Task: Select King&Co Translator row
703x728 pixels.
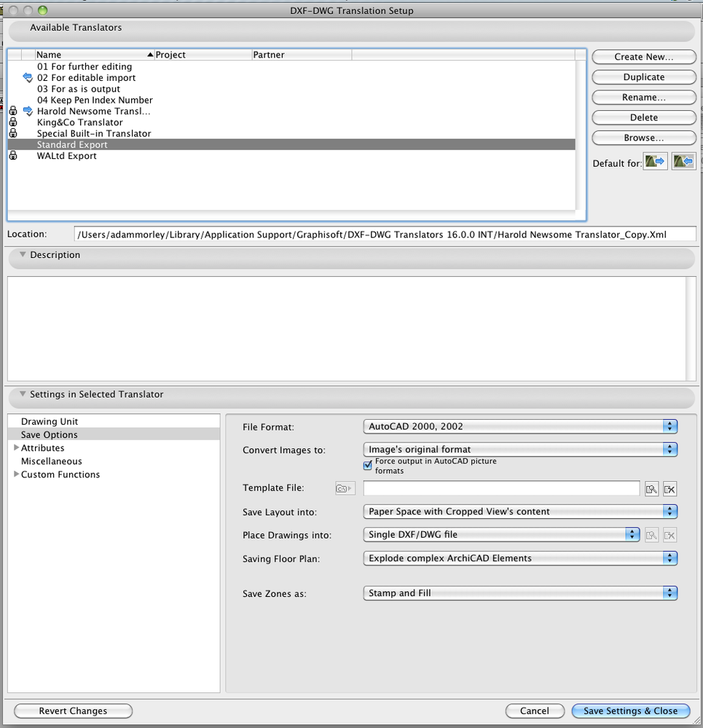Action: click(291, 122)
